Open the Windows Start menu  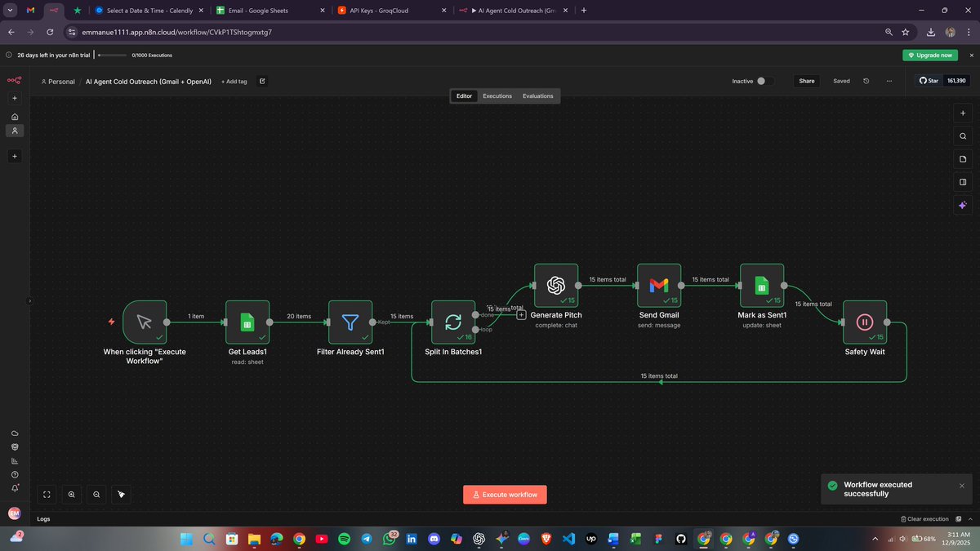(186, 539)
